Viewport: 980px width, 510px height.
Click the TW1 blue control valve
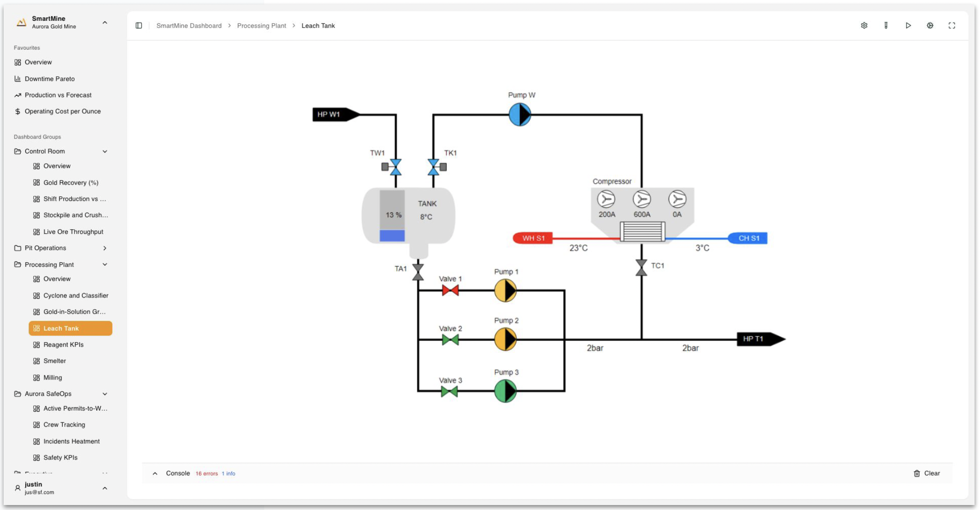[395, 167]
